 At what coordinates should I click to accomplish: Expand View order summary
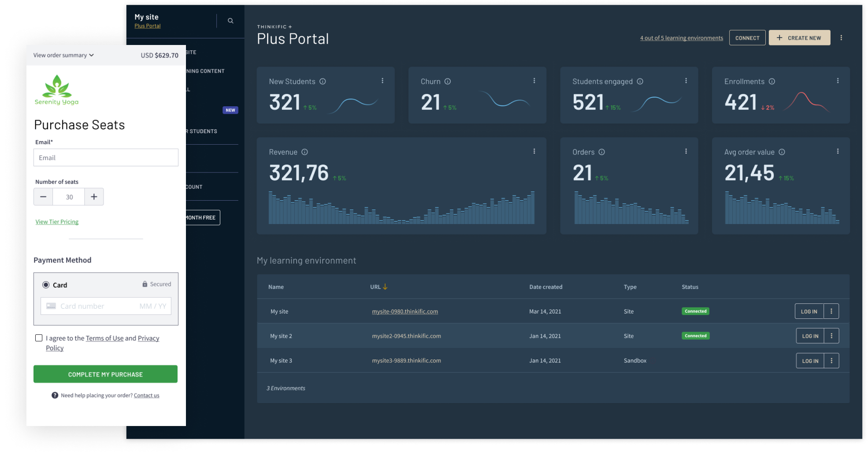63,55
